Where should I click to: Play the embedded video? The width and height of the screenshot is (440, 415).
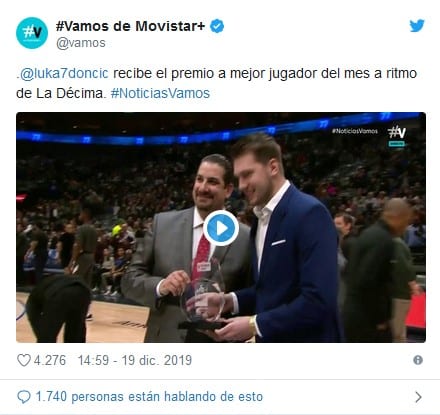click(221, 228)
